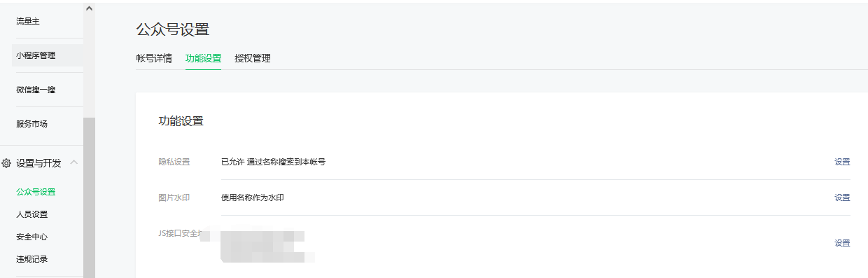868x278 pixels.
Task: Open 人员设置 in the sidebar
Action: click(x=32, y=214)
